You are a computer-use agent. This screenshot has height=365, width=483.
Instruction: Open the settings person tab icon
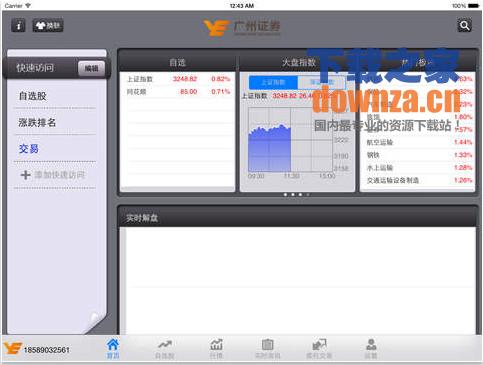(371, 344)
